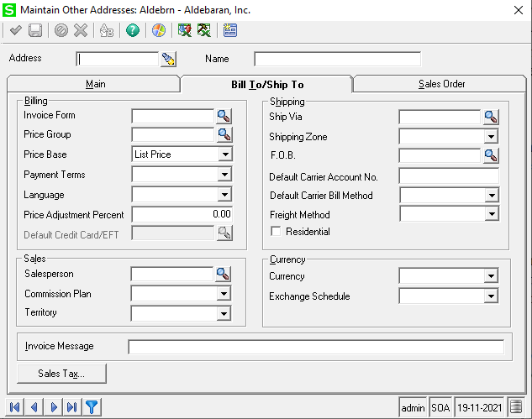
Task: Expand the Currency dropdown
Action: click(491, 276)
